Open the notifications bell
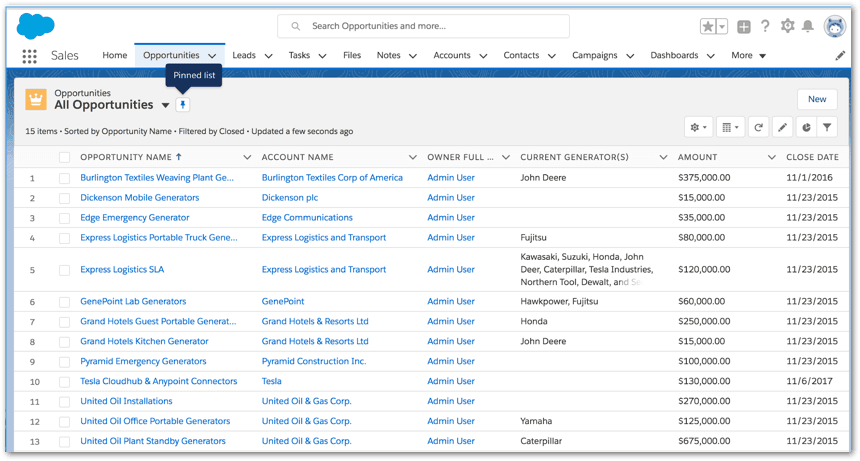 [808, 27]
